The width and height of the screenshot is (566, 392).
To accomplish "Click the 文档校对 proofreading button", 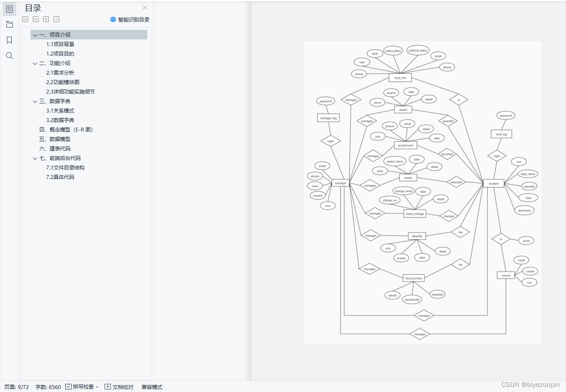I will [x=119, y=387].
